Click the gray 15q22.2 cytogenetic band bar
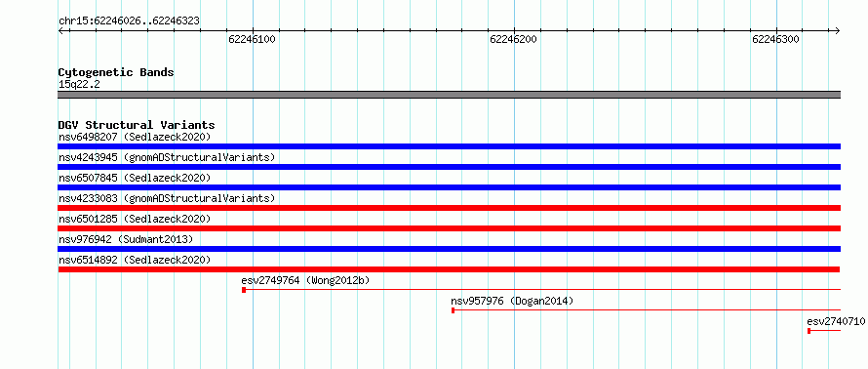 coord(450,95)
